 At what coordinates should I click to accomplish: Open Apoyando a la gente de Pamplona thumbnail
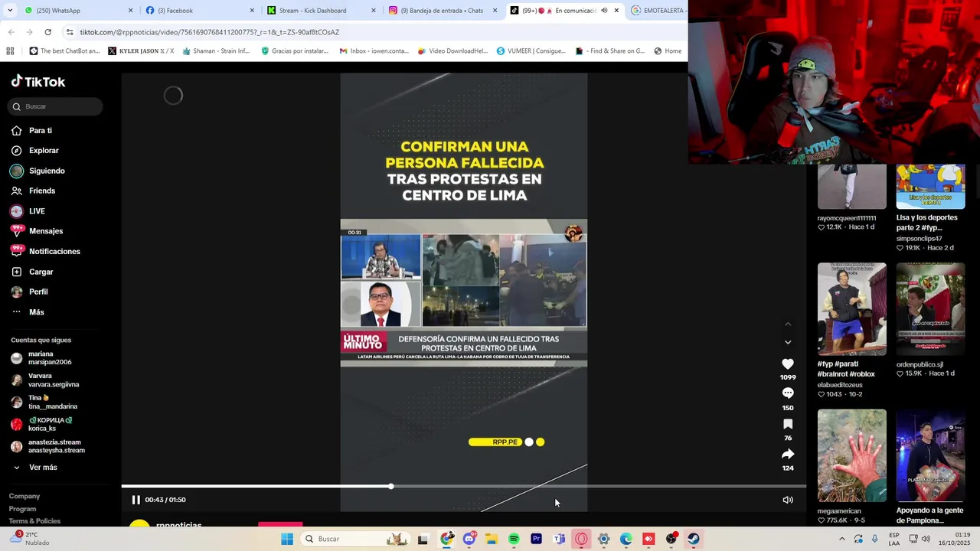click(930, 456)
